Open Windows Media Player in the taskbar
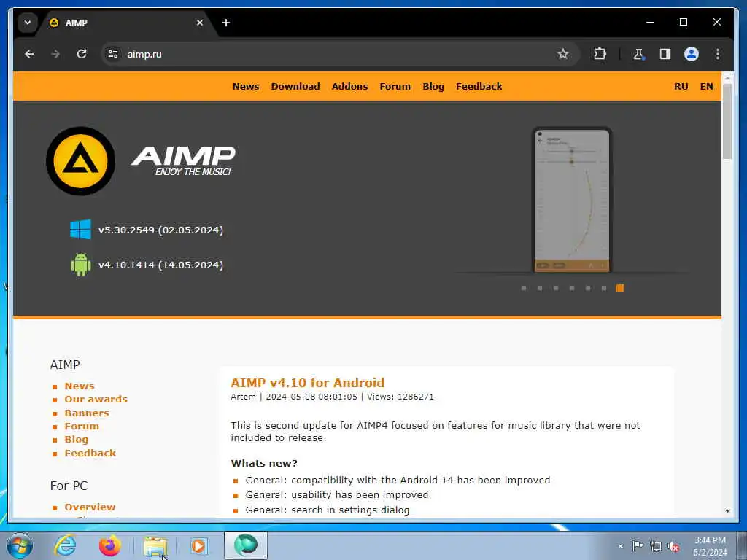Screen dimensions: 747x560 pos(198,545)
